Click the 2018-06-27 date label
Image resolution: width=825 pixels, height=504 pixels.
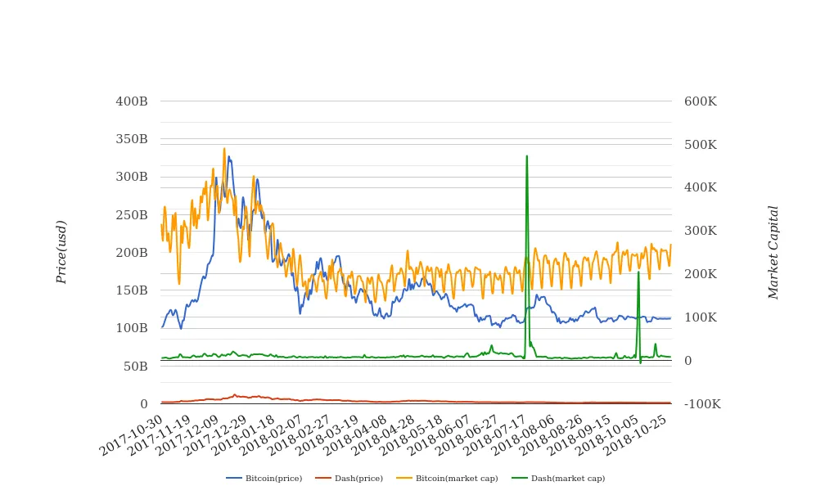click(467, 434)
